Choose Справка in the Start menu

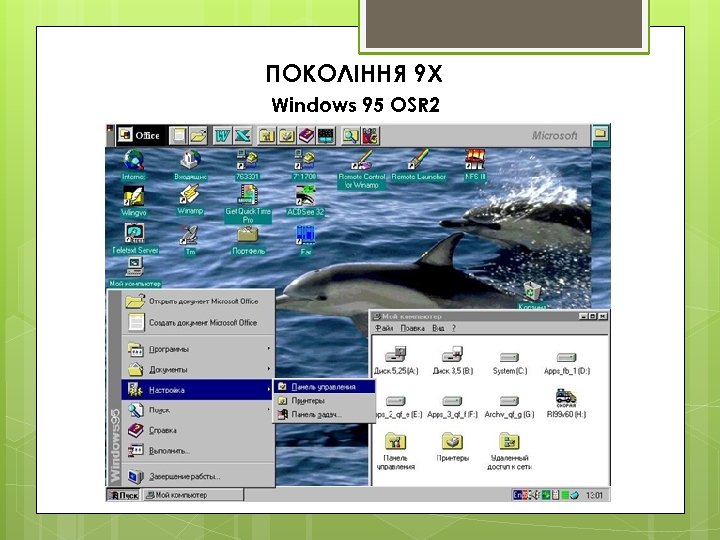point(198,430)
